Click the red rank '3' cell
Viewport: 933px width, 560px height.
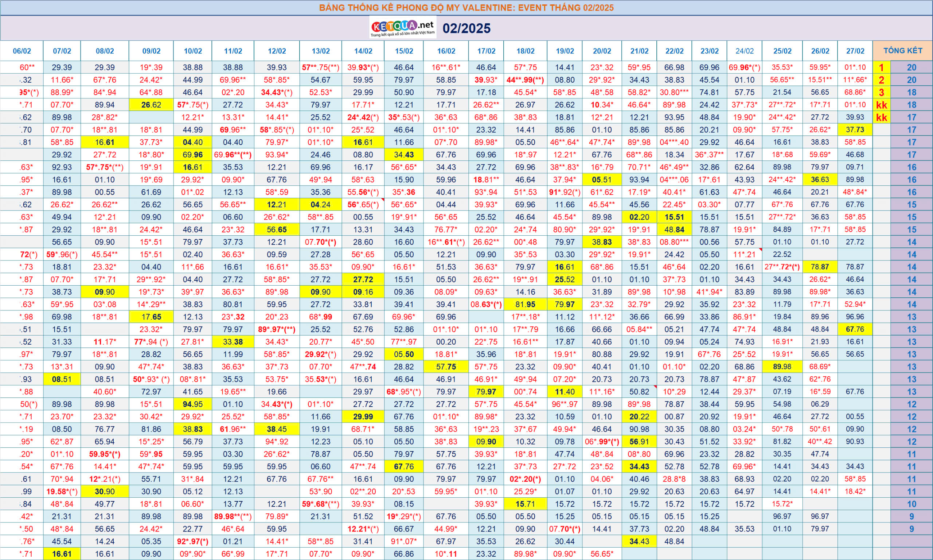click(x=882, y=93)
